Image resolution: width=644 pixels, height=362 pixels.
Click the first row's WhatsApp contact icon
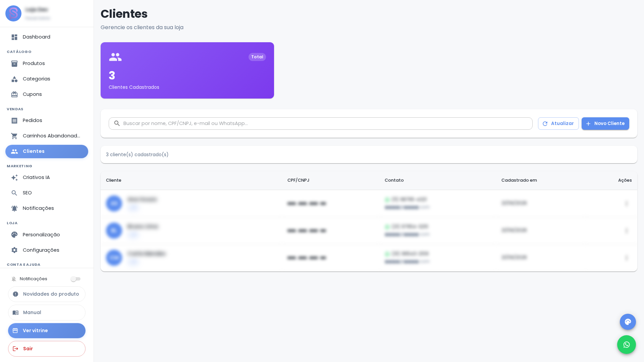pos(387,200)
